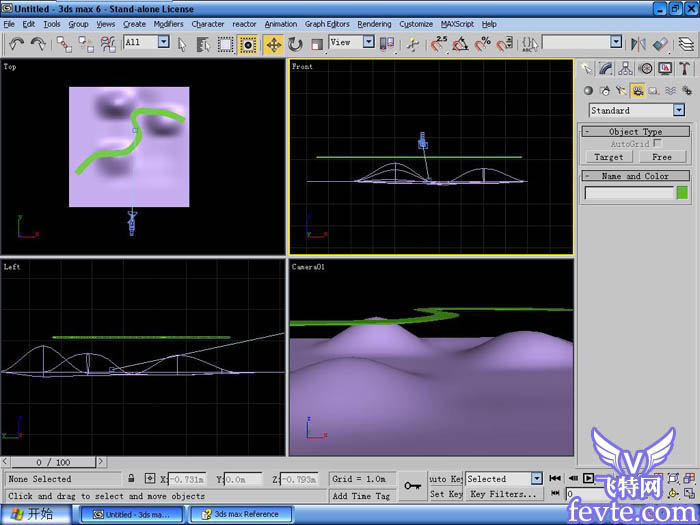Screen dimensions: 700x525
Task: Click the Select and Manipulate icon
Action: (413, 44)
